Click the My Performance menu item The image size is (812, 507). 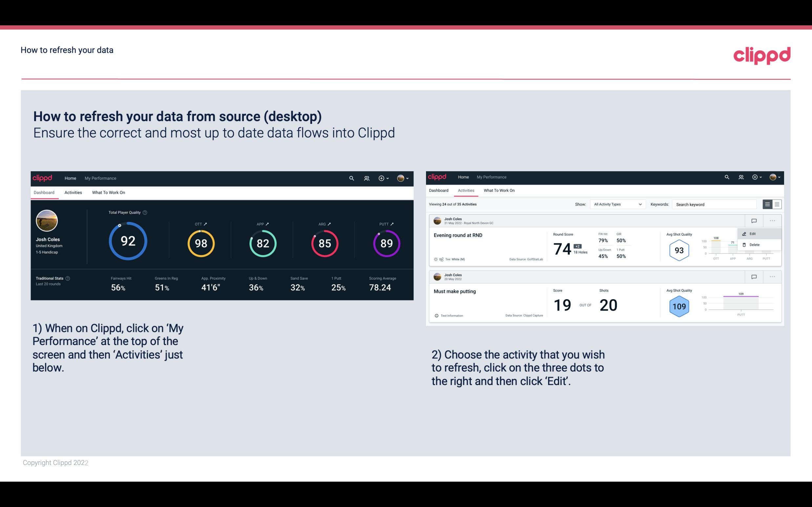(x=100, y=178)
